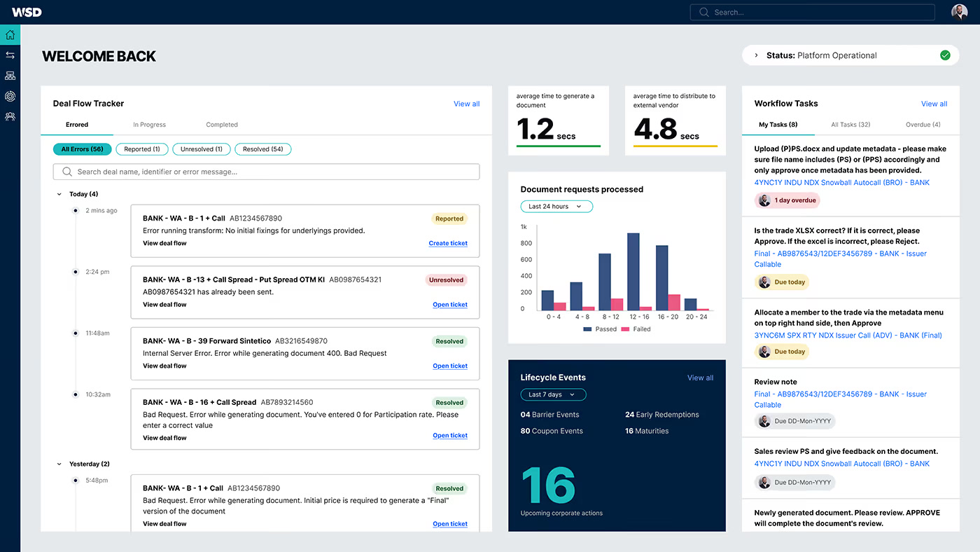Viewport: 980px width, 552px height.
Task: Click the deal name search input
Action: click(x=267, y=172)
